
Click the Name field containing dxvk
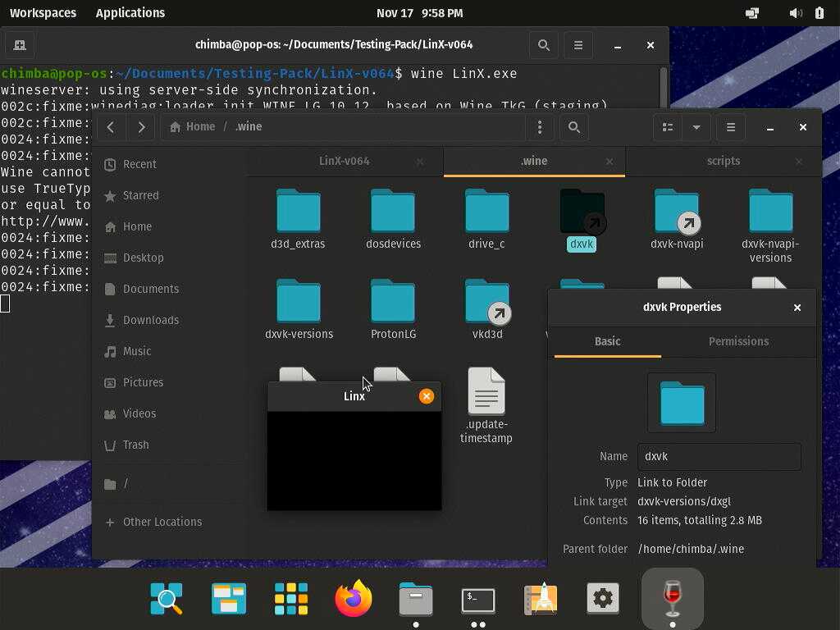tap(719, 457)
